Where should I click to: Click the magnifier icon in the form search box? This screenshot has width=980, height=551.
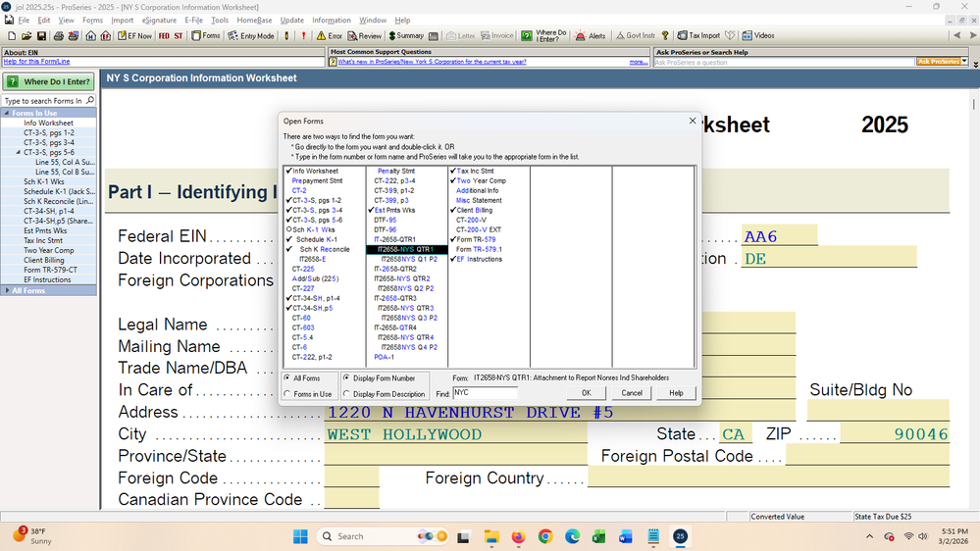click(90, 101)
